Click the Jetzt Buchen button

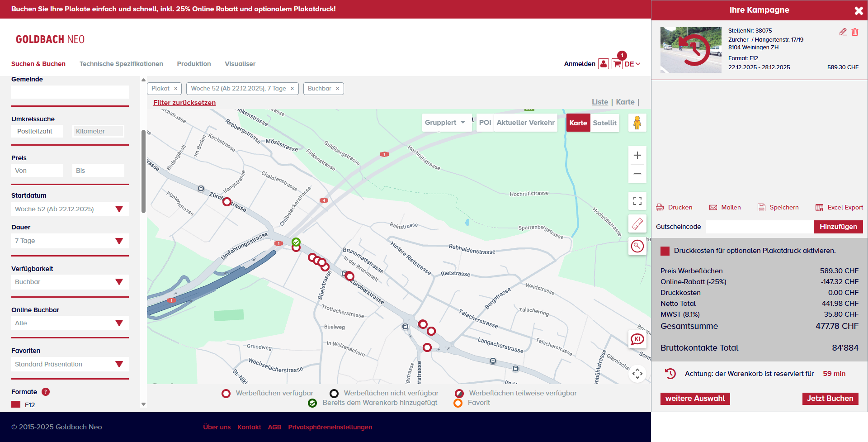coord(830,398)
